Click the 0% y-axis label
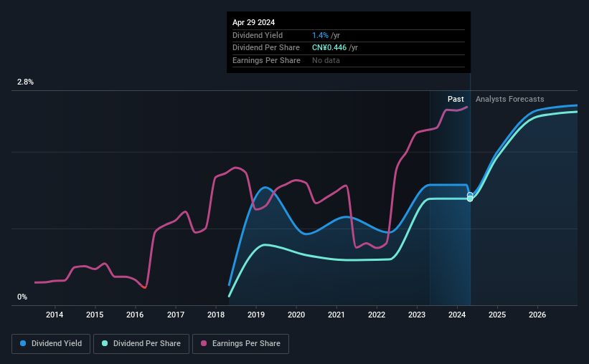This screenshot has height=364, width=589. (22, 297)
